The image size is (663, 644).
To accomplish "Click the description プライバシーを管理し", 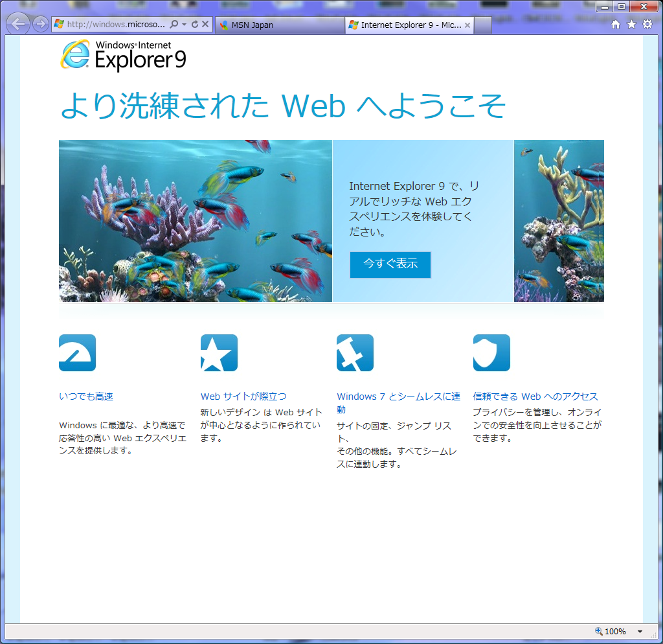I will (537, 425).
